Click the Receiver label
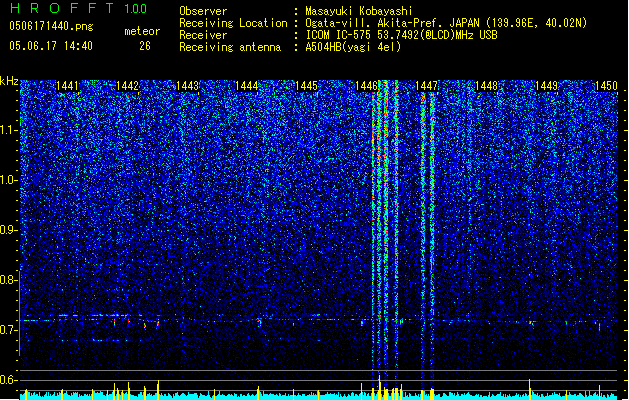Image resolution: width=629 pixels, height=400 pixels. click(x=203, y=35)
